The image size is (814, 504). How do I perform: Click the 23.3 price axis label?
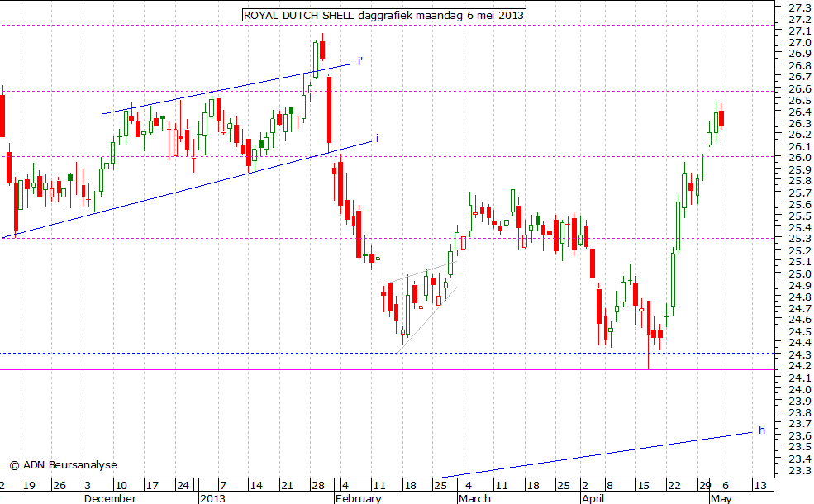tap(799, 471)
